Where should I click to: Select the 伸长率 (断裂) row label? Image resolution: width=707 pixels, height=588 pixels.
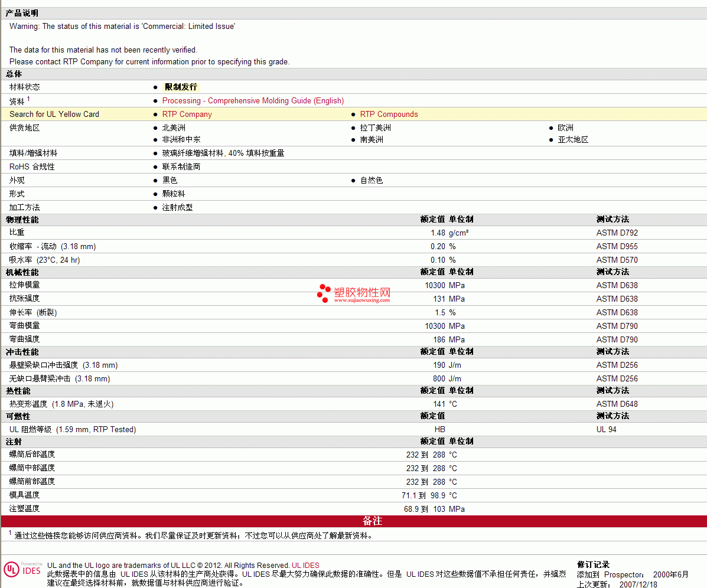click(x=33, y=313)
